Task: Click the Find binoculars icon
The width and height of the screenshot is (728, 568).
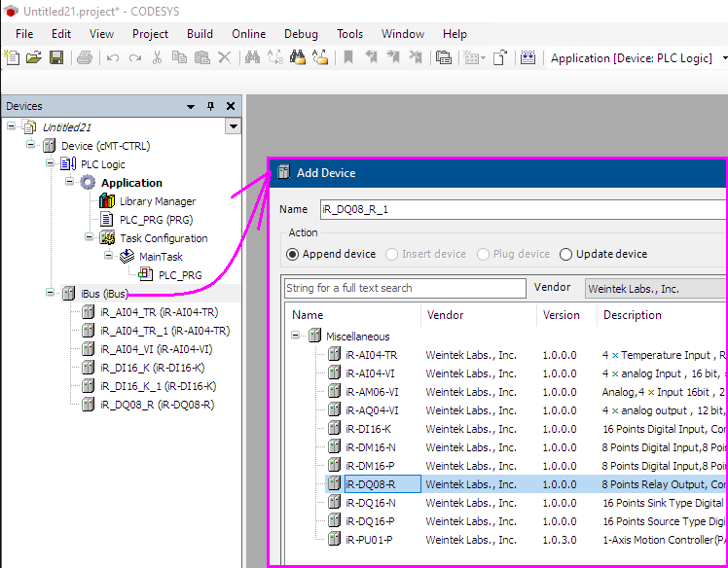Action: tap(252, 57)
